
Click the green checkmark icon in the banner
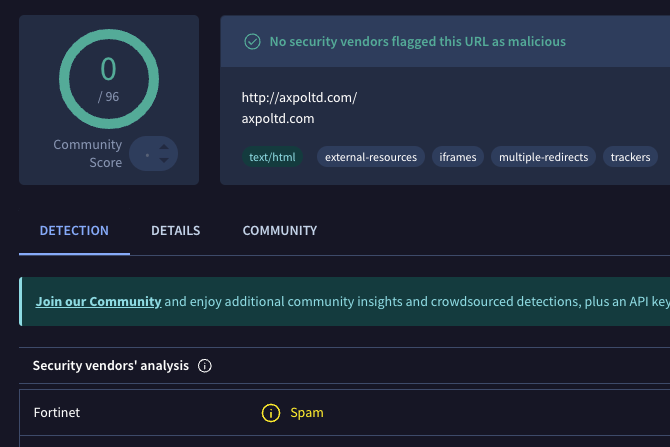point(252,42)
